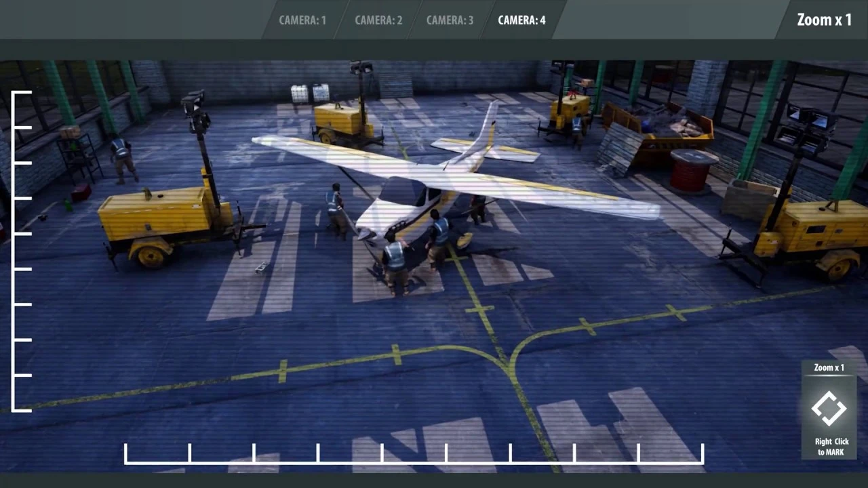868x488 pixels.
Task: Select the worker crouching under the wing
Action: [x=393, y=264]
